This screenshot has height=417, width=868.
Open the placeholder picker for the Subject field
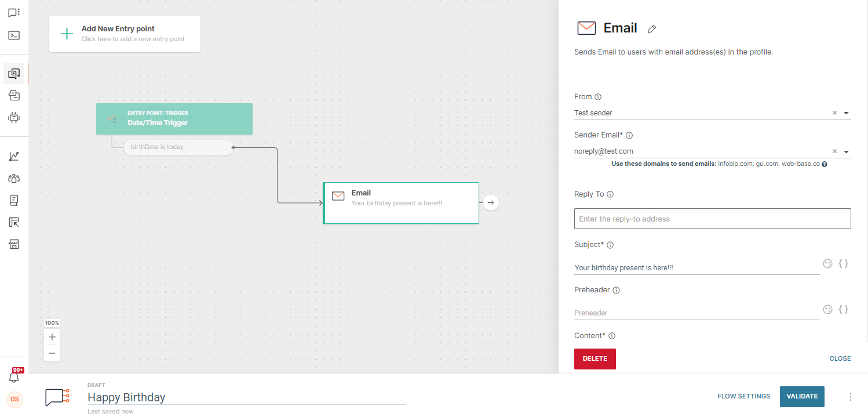(x=844, y=263)
